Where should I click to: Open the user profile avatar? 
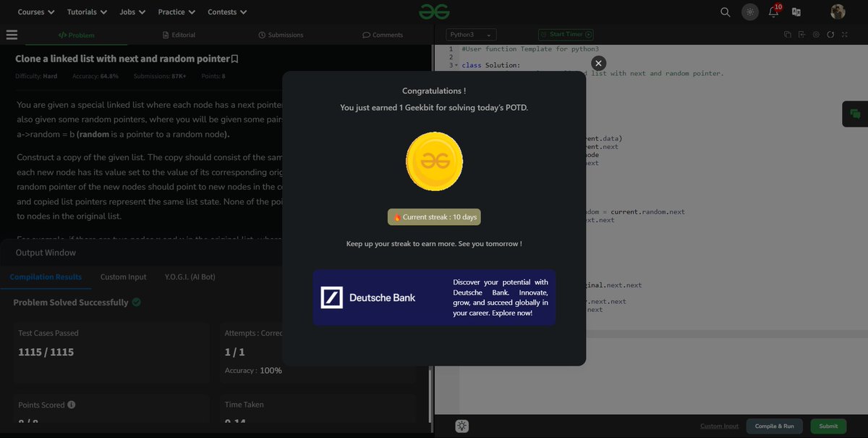tap(838, 12)
